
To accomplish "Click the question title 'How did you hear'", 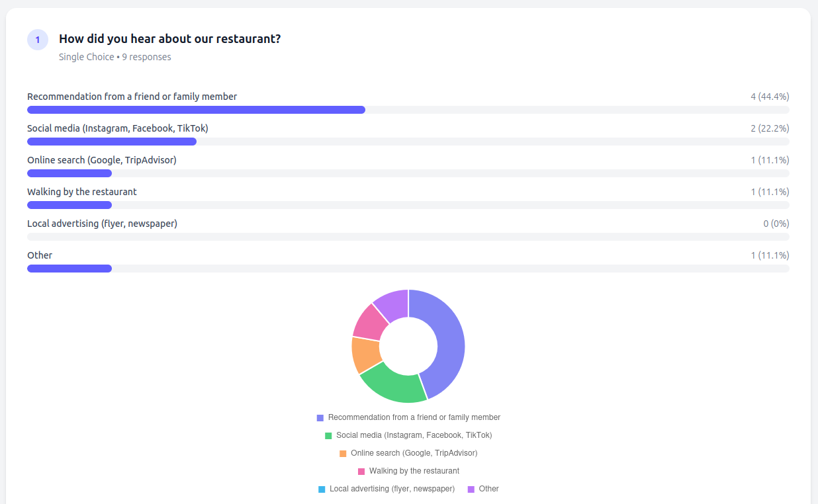I will click(x=169, y=39).
